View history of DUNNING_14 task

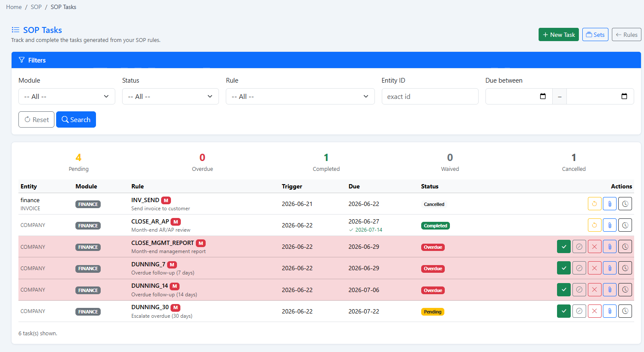tap(625, 289)
